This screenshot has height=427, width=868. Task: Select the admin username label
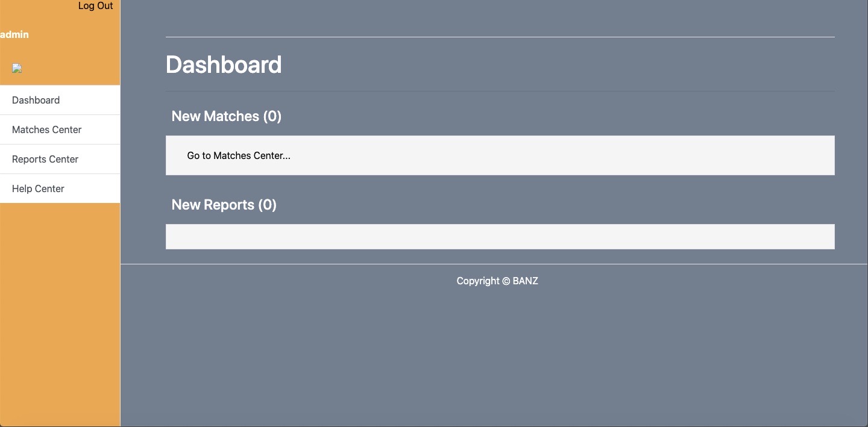pyautogui.click(x=14, y=35)
